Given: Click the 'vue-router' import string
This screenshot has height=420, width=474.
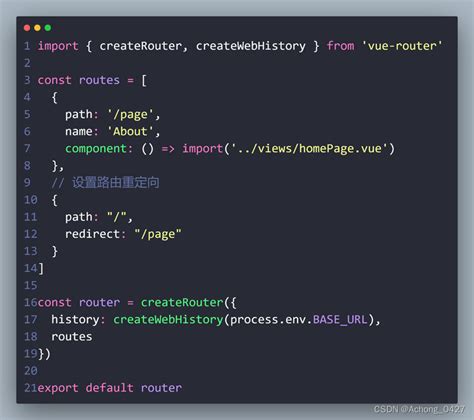Looking at the screenshot, I should (x=402, y=46).
